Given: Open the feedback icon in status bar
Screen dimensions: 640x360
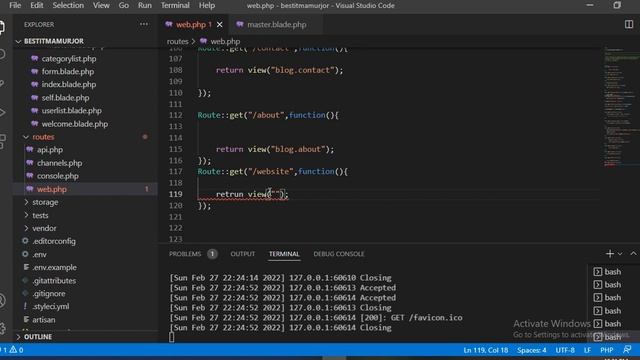Looking at the screenshot, I should (627, 350).
